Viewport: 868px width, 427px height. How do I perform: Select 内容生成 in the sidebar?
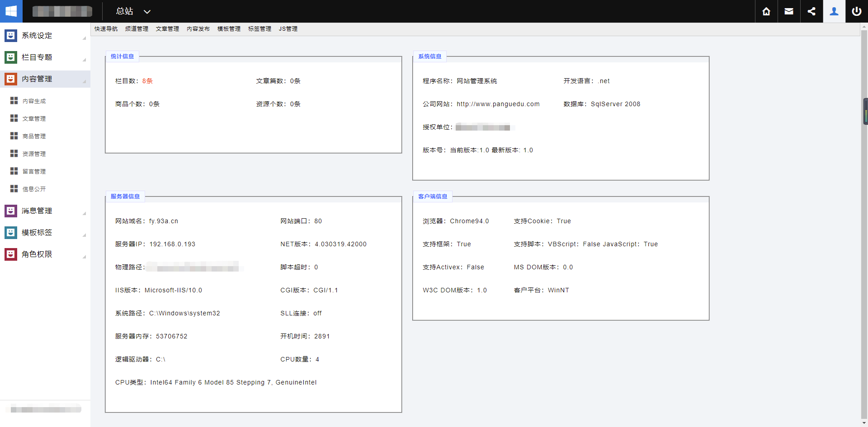point(34,101)
